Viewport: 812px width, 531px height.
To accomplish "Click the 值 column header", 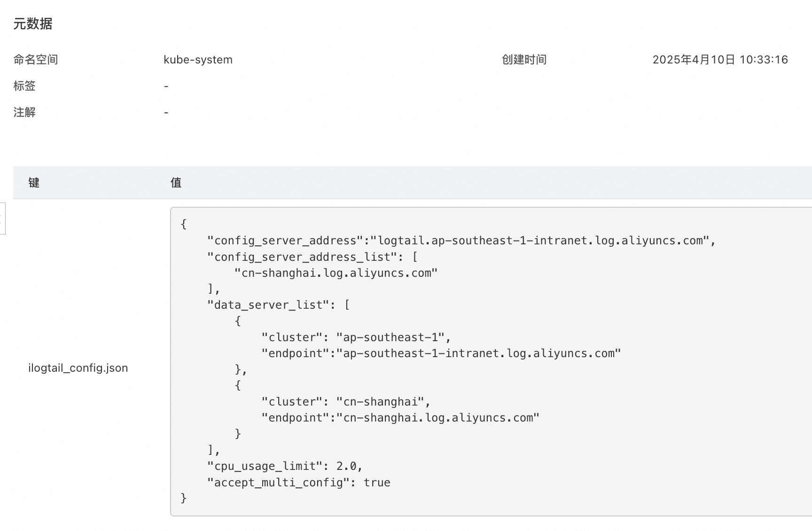I will (x=176, y=183).
